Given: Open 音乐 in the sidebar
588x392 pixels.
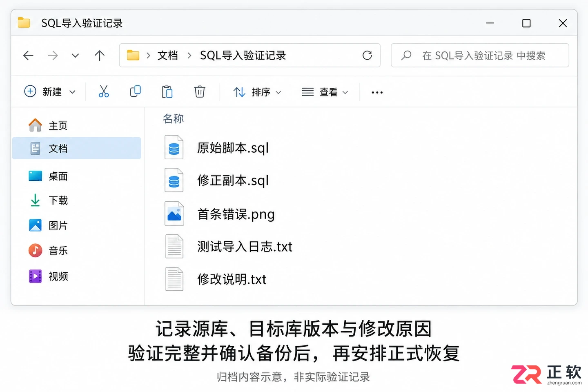Looking at the screenshot, I should (77, 251).
